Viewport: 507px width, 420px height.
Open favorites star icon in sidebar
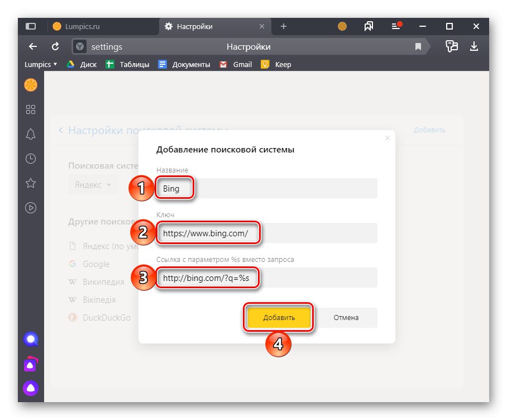(x=31, y=183)
